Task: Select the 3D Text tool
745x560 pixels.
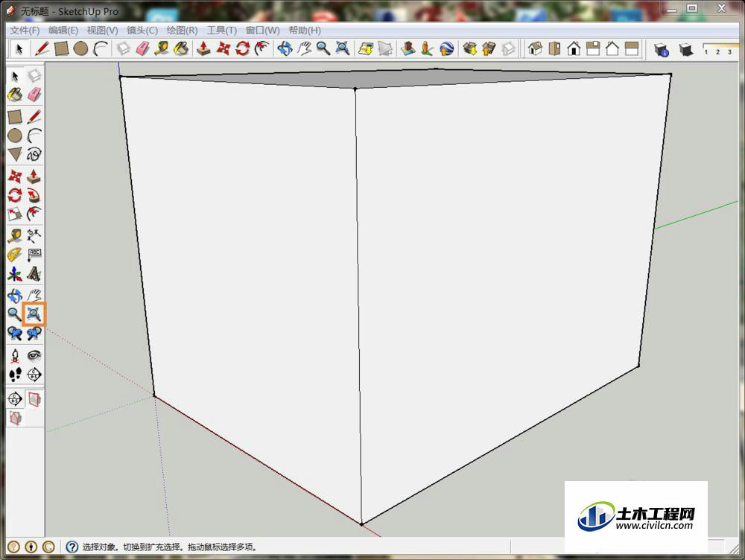Action: click(34, 274)
